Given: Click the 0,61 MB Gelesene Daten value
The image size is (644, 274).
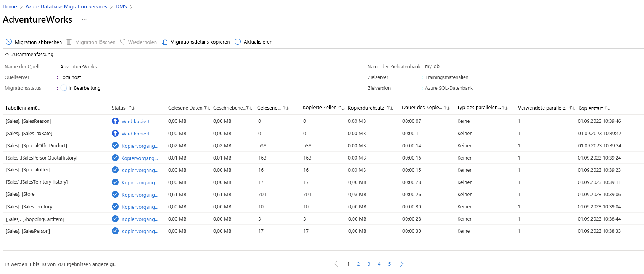Looking at the screenshot, I should coord(177,195).
